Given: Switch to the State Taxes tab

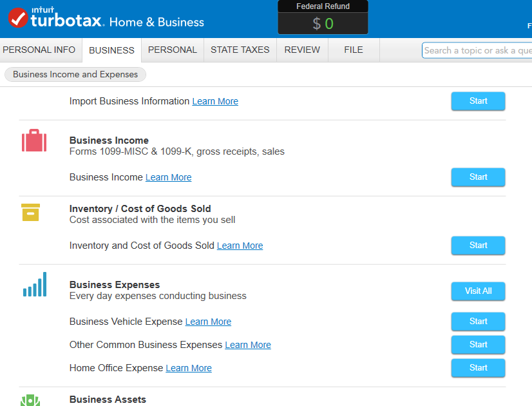Looking at the screenshot, I should (240, 50).
